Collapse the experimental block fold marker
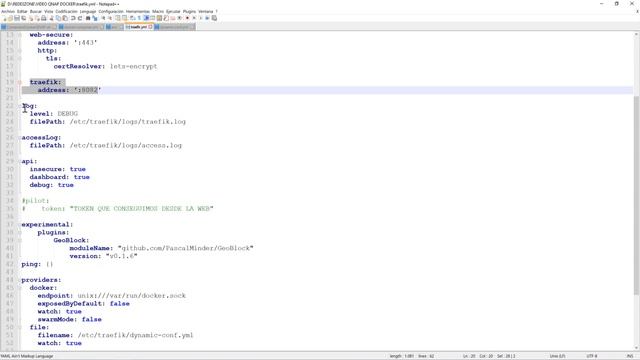 tap(19, 224)
